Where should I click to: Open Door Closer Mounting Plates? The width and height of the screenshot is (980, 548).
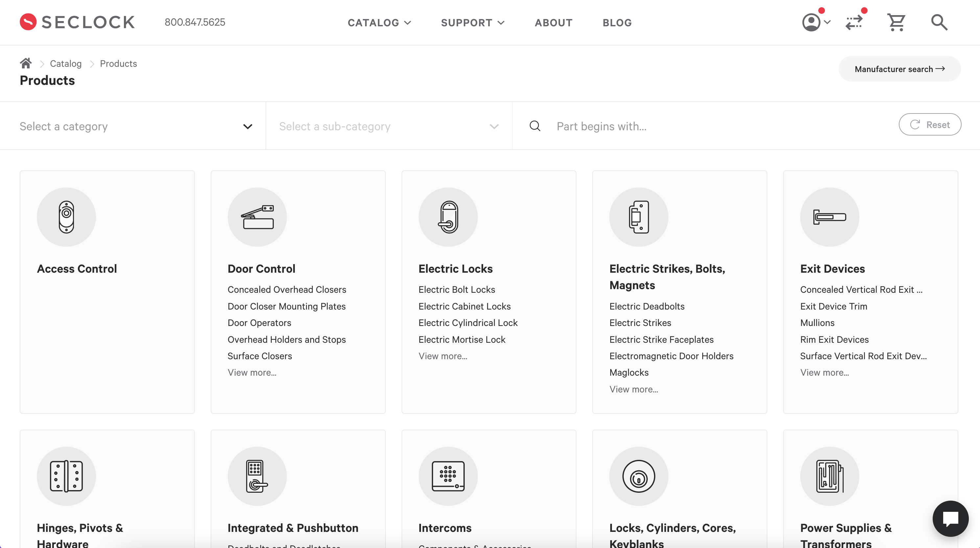coord(287,306)
